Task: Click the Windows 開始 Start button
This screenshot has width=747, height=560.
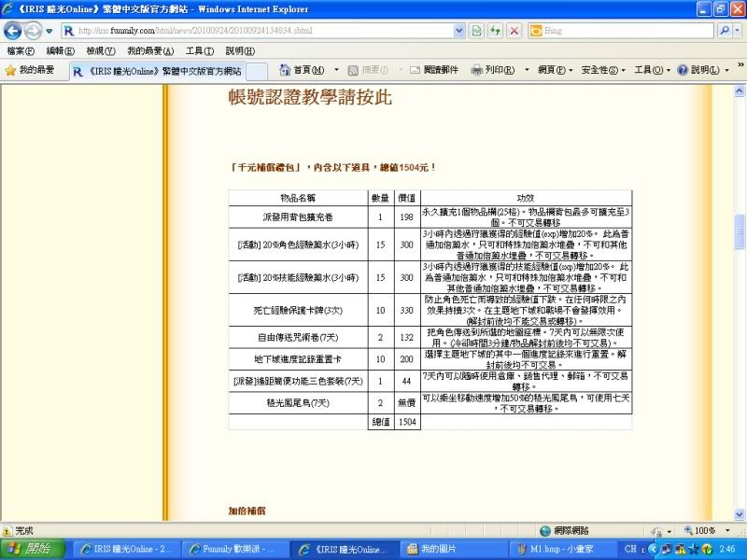Action: pyautogui.click(x=28, y=548)
